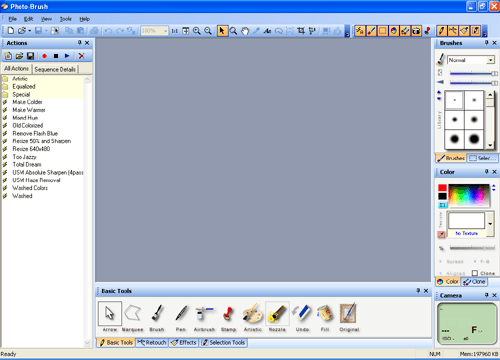
Task: Select the Fill bucket tool
Action: pos(325,316)
